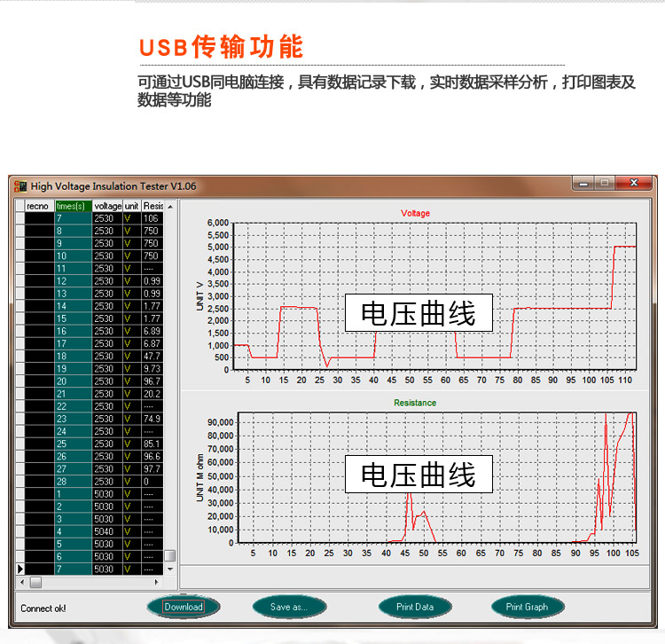The height and width of the screenshot is (644, 665).
Task: Click the vertical scrollbar thumb
Action: [x=170, y=556]
